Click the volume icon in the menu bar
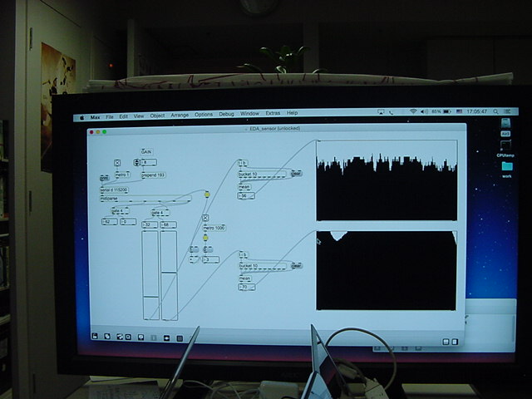 coord(424,111)
